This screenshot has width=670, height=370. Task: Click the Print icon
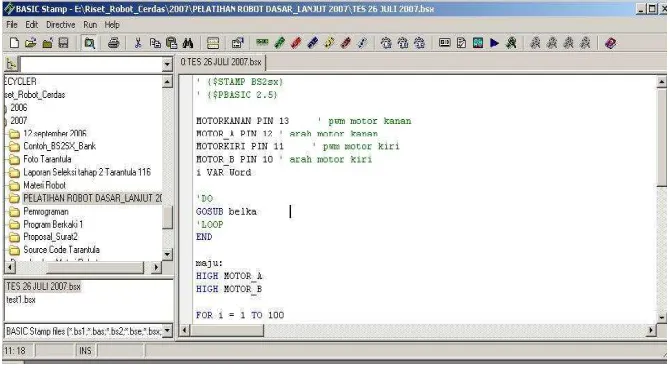coord(113,43)
